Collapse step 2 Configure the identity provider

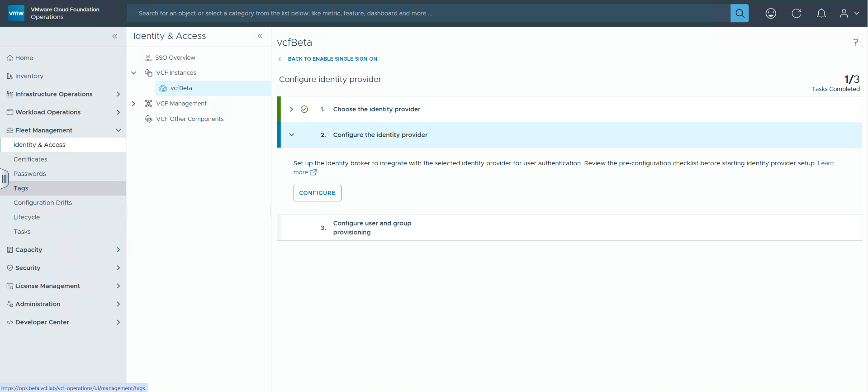pyautogui.click(x=292, y=135)
